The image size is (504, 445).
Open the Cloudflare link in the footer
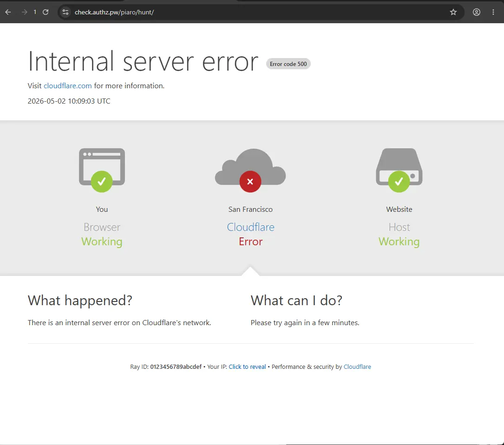point(357,367)
